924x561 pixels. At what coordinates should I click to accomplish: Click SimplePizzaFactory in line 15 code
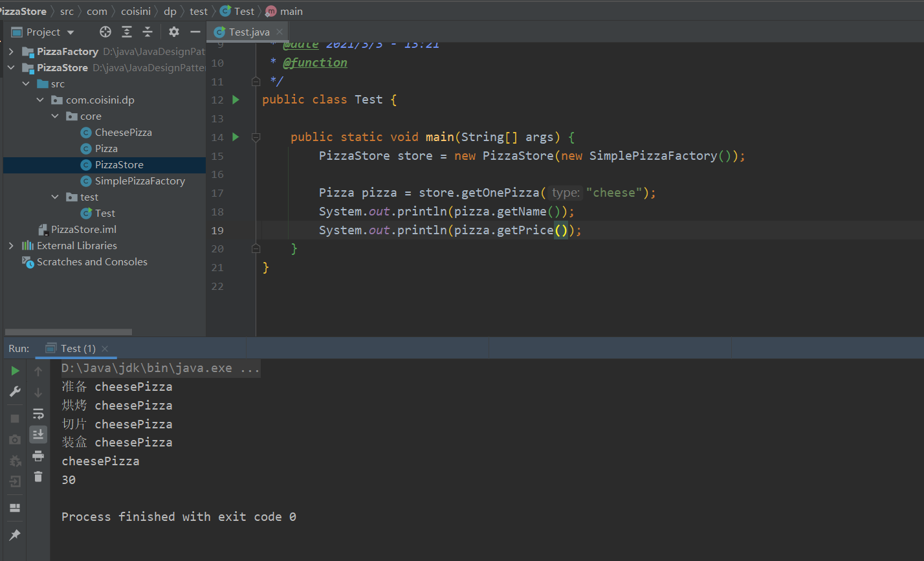(x=653, y=156)
